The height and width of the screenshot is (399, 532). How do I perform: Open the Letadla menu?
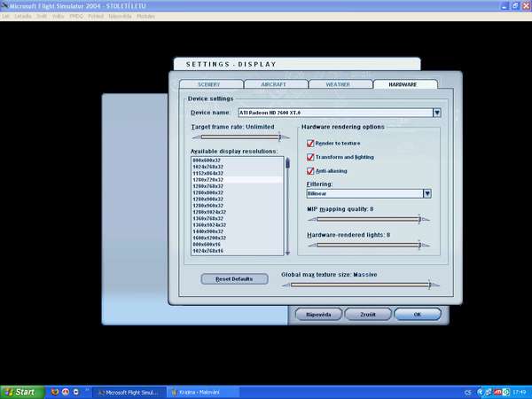23,16
